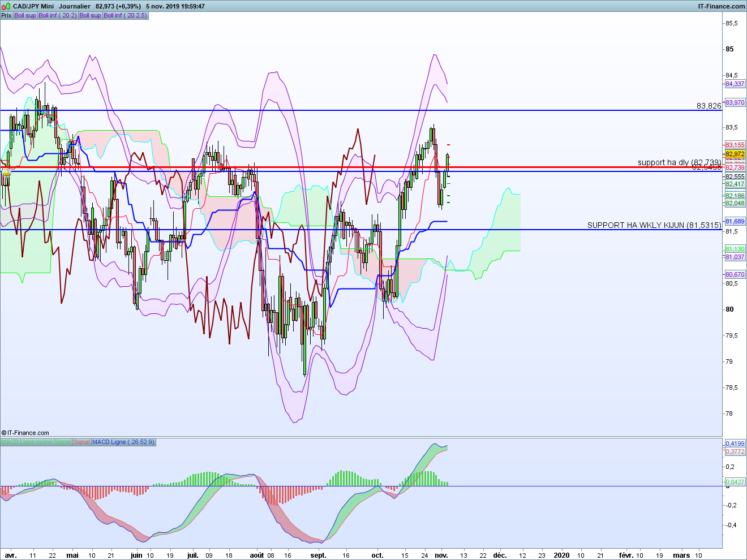The width and height of the screenshot is (747, 560).
Task: Open the Boll inf ( 20 2) tab
Action: 58,15
